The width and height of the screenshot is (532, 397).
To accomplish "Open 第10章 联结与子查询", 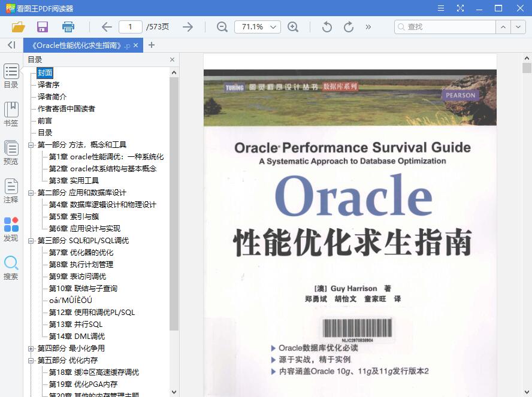I will point(83,288).
